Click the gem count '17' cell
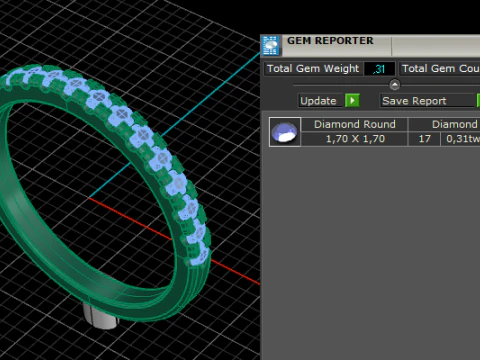 tap(424, 139)
